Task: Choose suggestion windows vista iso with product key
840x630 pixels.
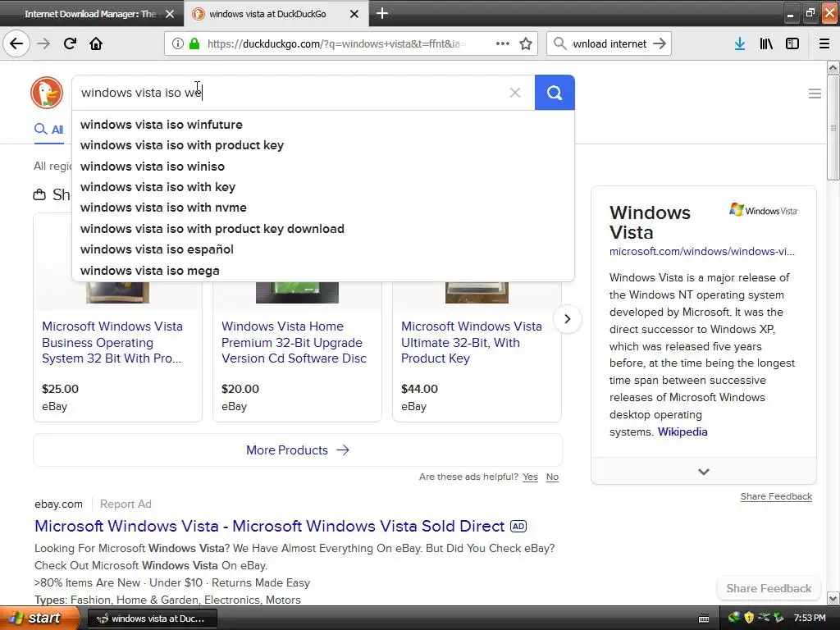Action: (323, 145)
